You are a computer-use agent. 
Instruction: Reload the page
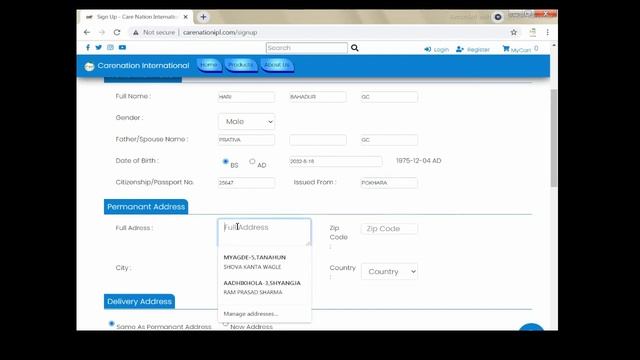[117, 32]
